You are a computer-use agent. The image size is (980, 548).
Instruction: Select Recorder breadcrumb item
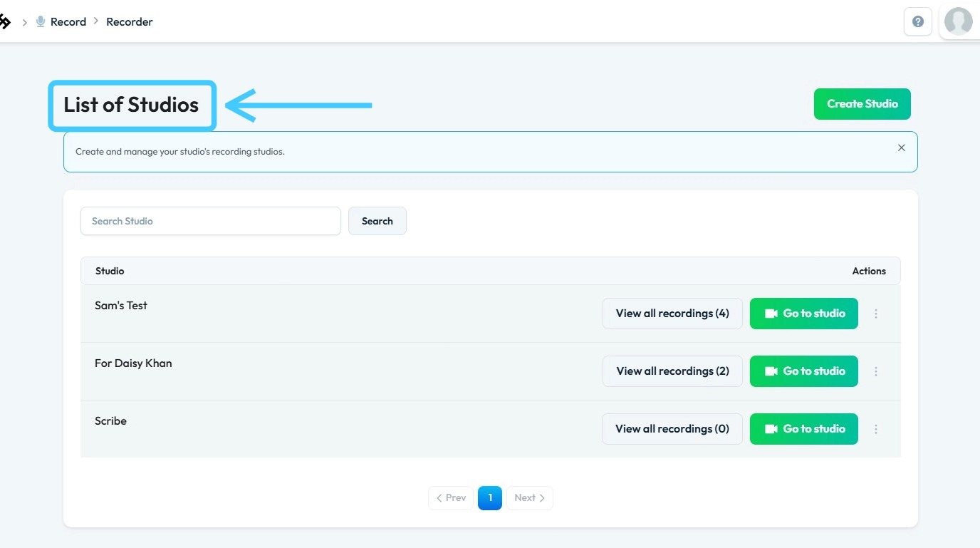pyautogui.click(x=130, y=22)
